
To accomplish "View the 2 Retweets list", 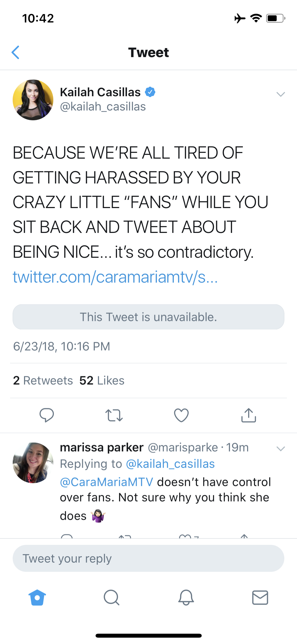I will click(43, 380).
